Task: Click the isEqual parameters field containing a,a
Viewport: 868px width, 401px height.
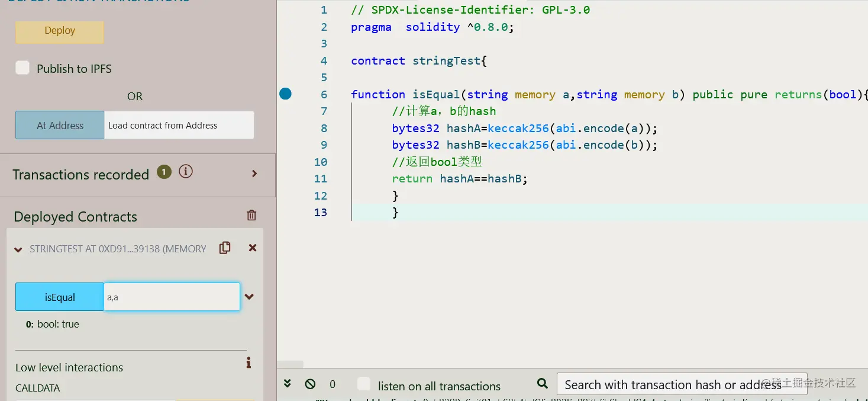Action: click(x=172, y=297)
